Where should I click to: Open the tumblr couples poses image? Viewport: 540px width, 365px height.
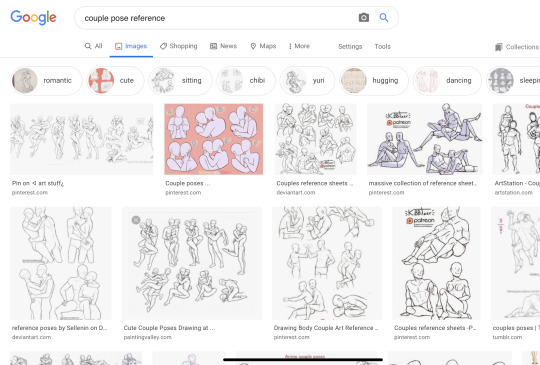click(x=515, y=263)
